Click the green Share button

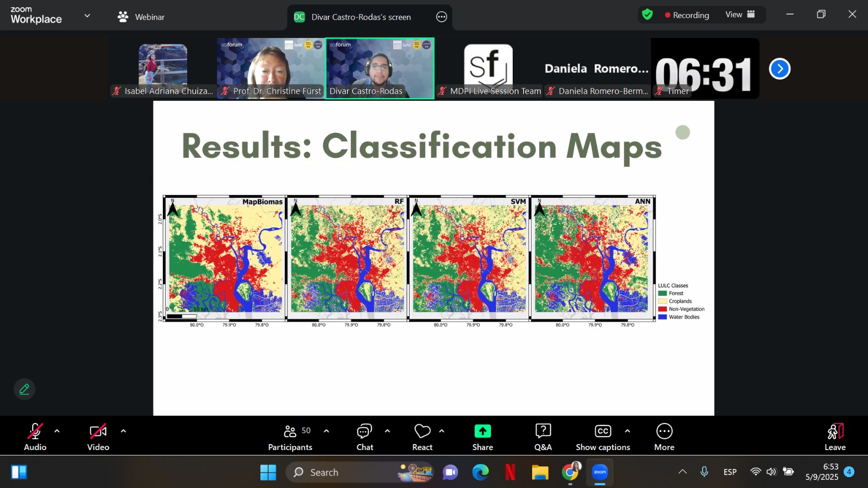(482, 432)
